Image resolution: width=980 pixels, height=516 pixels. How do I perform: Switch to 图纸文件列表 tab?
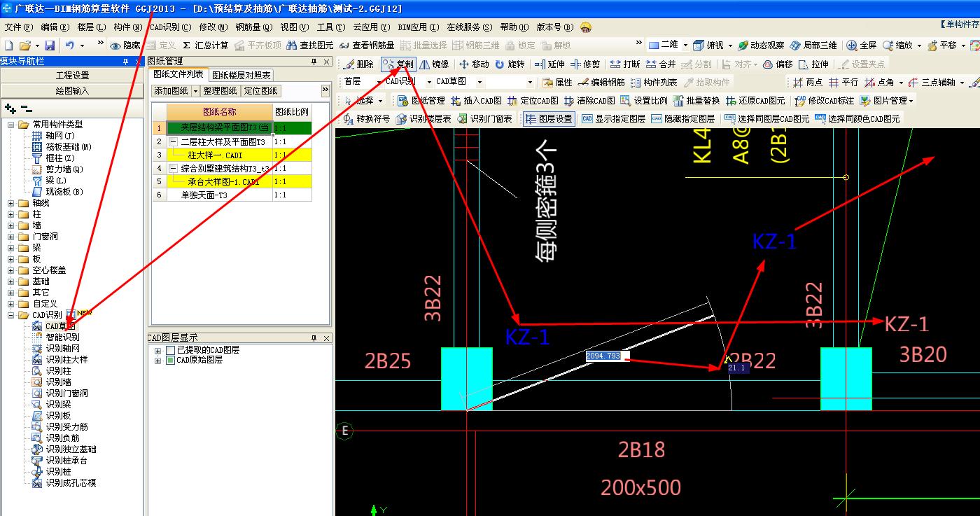[179, 74]
